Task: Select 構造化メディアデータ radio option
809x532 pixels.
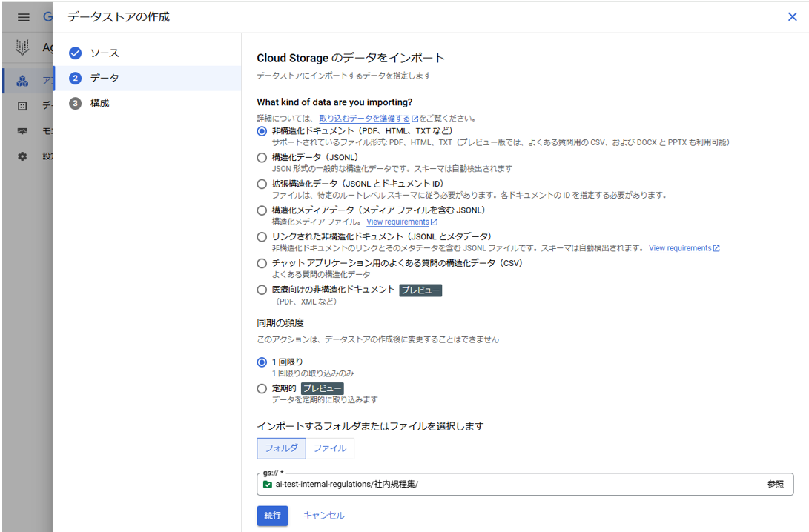Action: click(262, 210)
